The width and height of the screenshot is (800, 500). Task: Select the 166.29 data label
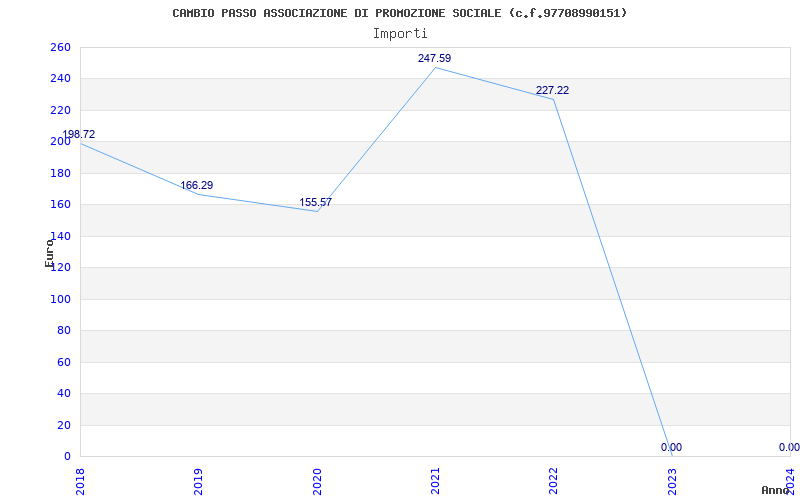coord(196,185)
